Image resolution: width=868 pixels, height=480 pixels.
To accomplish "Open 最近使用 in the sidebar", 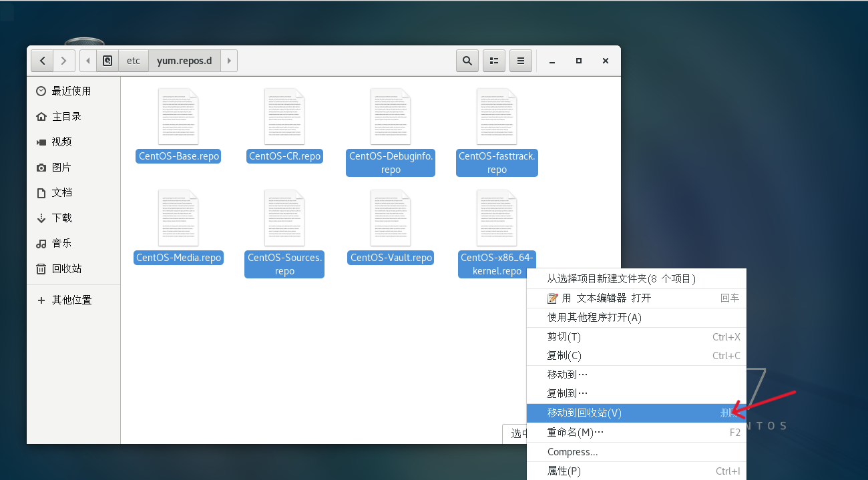I will tap(73, 91).
